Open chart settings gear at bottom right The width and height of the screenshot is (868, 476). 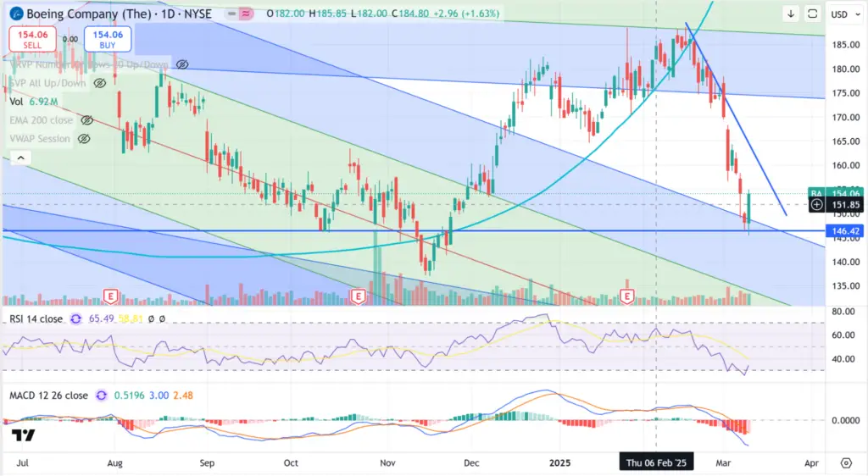coord(846,462)
